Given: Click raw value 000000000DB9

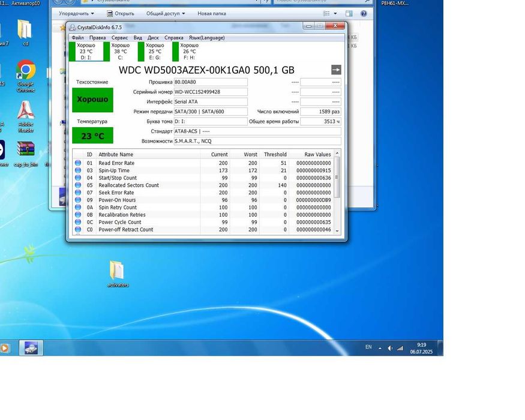Looking at the screenshot, I should coord(313,200).
